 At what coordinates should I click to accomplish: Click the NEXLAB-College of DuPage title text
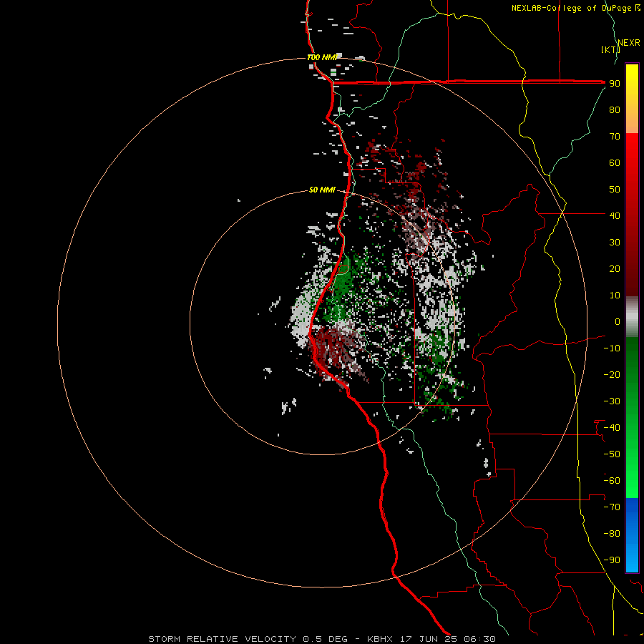(576, 8)
